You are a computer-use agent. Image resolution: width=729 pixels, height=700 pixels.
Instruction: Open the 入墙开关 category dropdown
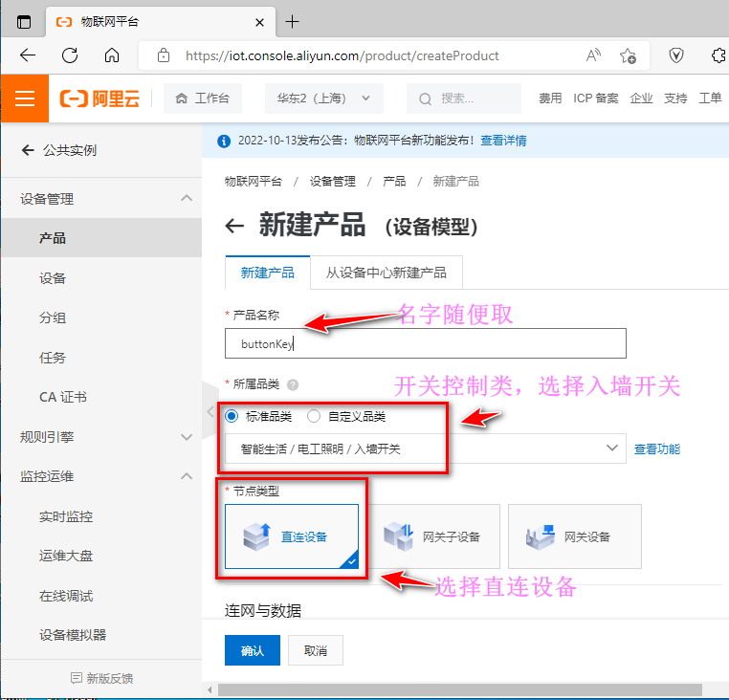click(426, 448)
